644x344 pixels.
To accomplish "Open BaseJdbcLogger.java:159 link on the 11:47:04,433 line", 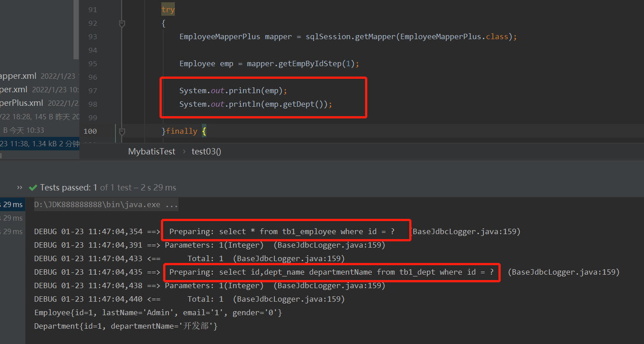I will pyautogui.click(x=288, y=258).
